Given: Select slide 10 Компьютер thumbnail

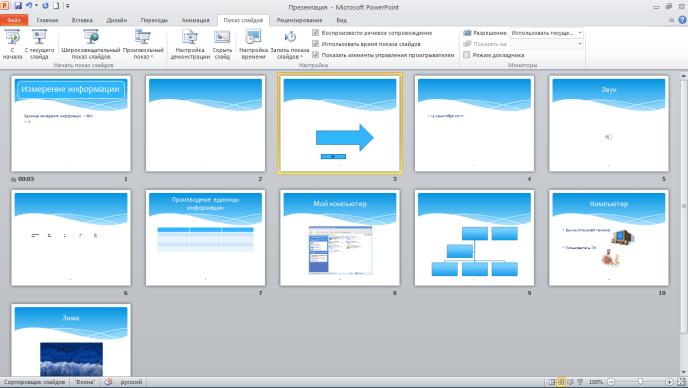Looking at the screenshot, I should [609, 237].
